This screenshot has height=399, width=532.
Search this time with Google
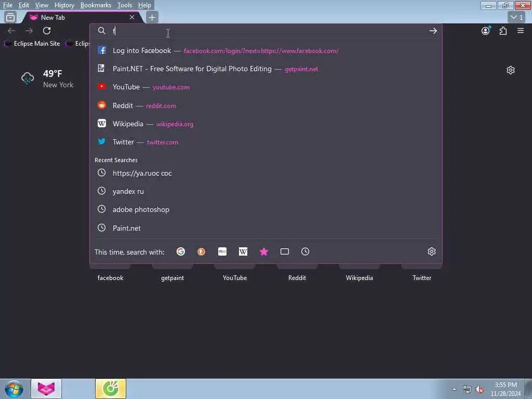[181, 252]
